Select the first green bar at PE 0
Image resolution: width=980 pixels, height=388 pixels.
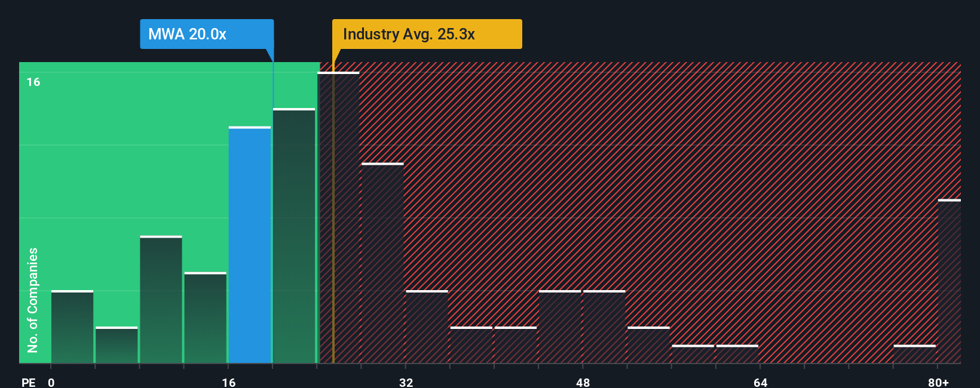click(x=72, y=327)
